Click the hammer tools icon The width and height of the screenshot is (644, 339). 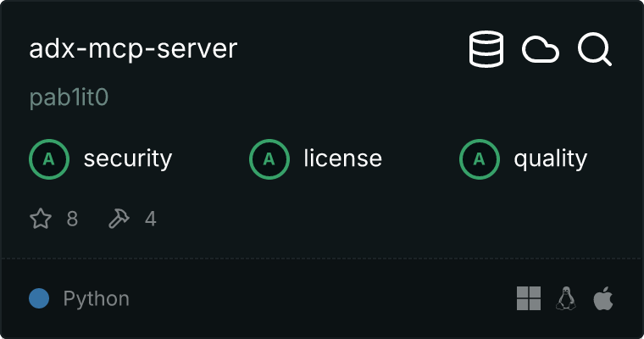pyautogui.click(x=119, y=220)
